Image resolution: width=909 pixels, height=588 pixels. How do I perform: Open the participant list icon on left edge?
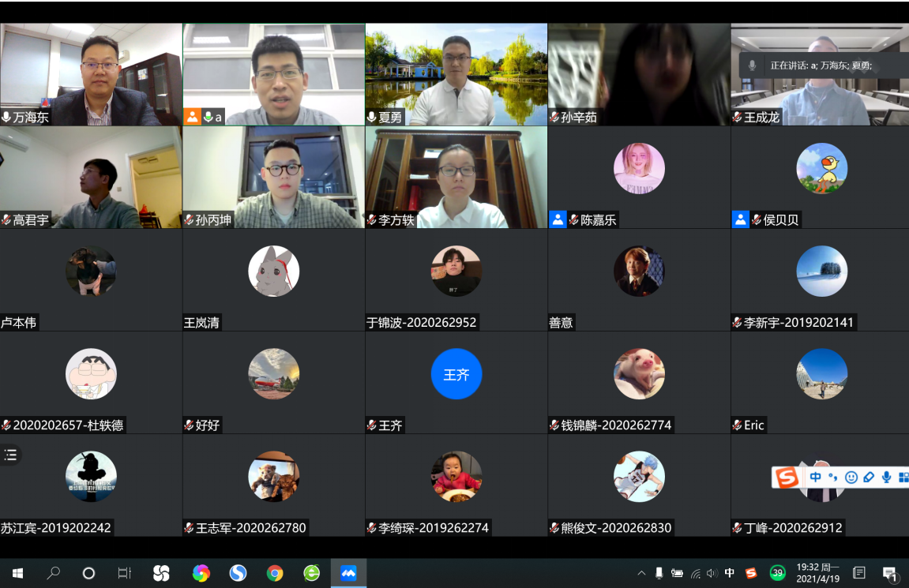(x=10, y=455)
